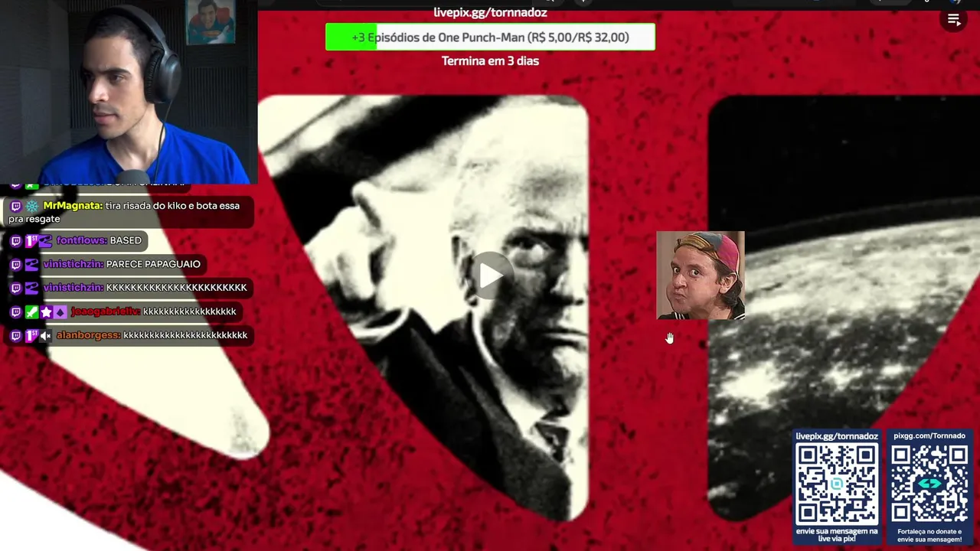Image resolution: width=980 pixels, height=551 pixels.
Task: Click the alanborgess username in chat
Action: [88, 335]
